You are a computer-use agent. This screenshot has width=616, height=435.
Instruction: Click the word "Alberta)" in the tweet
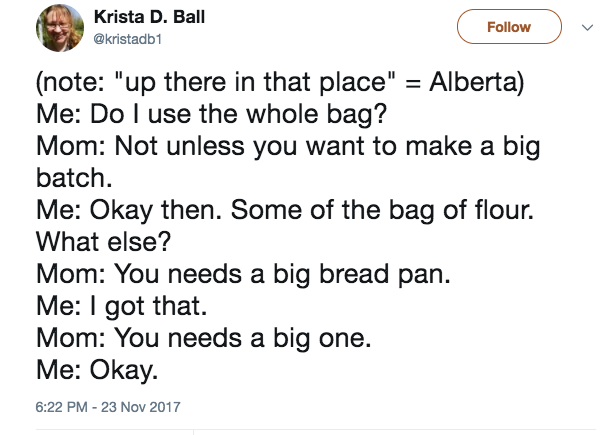477,83
